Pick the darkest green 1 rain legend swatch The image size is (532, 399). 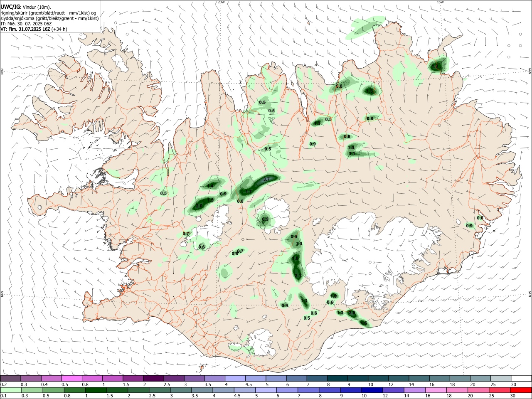[x=95, y=390]
